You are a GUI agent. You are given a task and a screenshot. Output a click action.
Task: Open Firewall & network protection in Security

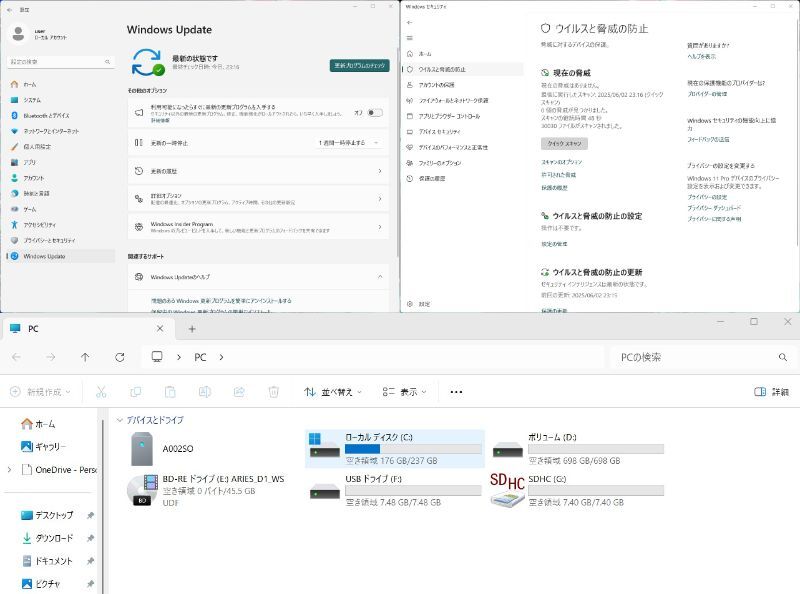(463, 101)
